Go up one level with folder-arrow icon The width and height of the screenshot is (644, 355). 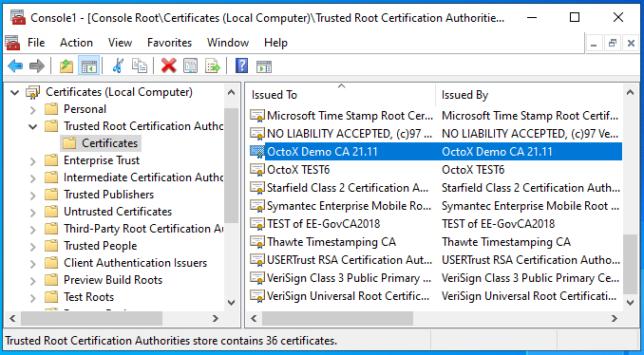66,66
